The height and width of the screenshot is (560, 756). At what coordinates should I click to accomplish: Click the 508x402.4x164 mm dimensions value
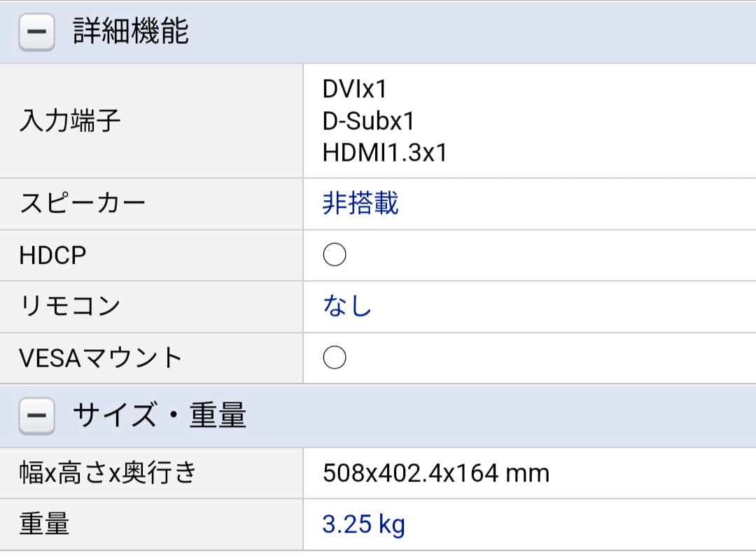click(x=436, y=472)
